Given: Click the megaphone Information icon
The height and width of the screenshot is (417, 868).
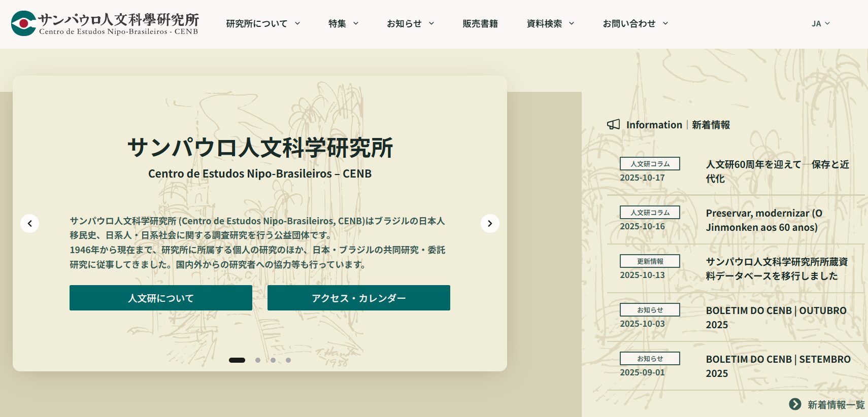Looking at the screenshot, I should (x=613, y=125).
